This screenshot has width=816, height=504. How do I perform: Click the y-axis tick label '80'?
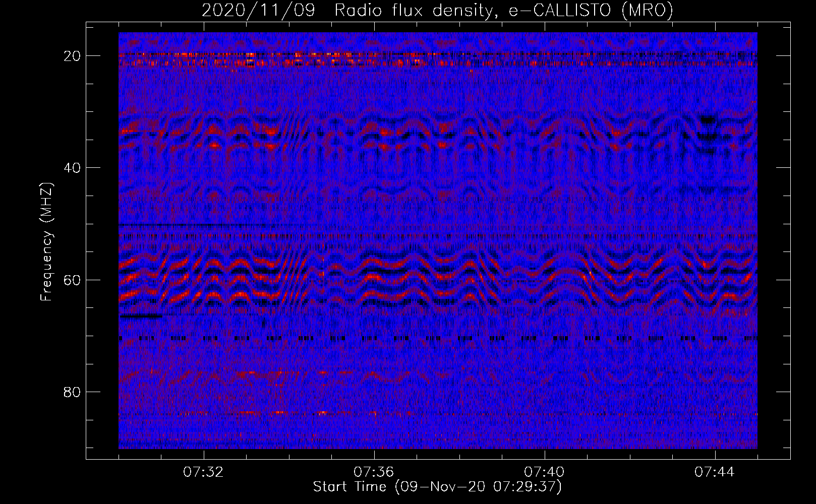[x=73, y=392]
